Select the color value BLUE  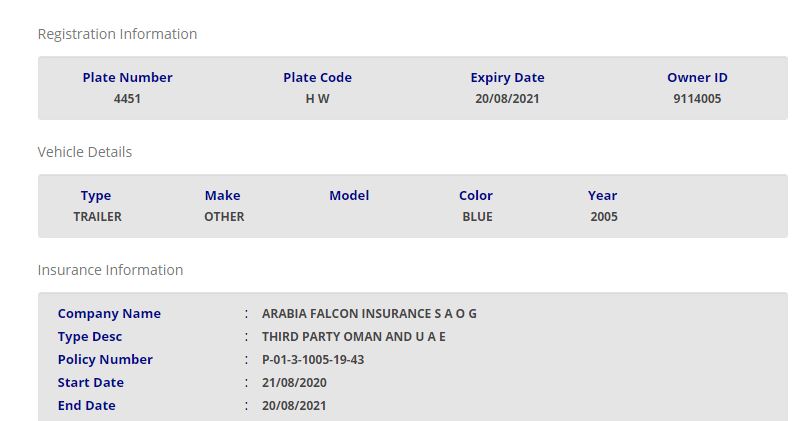[477, 217]
